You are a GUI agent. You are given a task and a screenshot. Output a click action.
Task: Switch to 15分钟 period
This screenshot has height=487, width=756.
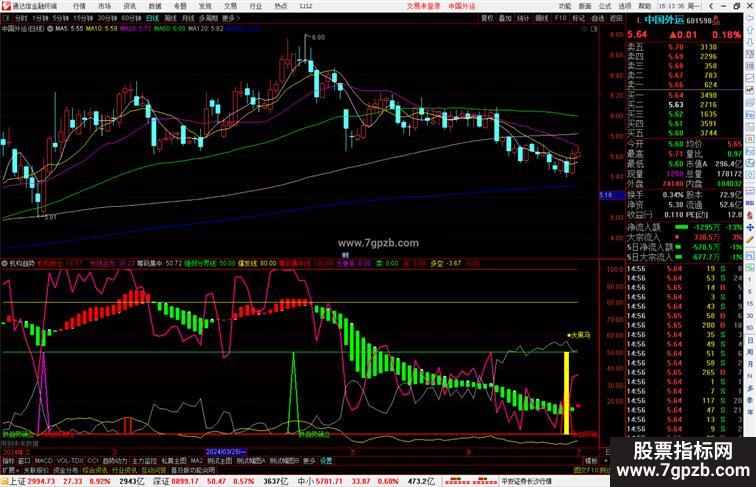[83, 18]
